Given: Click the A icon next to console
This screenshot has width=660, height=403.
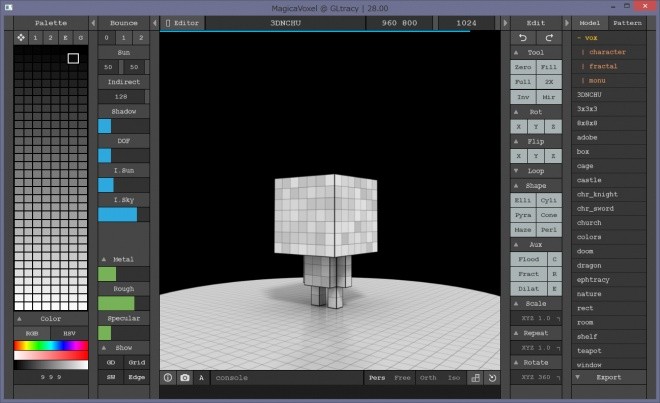Looking at the screenshot, I should click(201, 378).
